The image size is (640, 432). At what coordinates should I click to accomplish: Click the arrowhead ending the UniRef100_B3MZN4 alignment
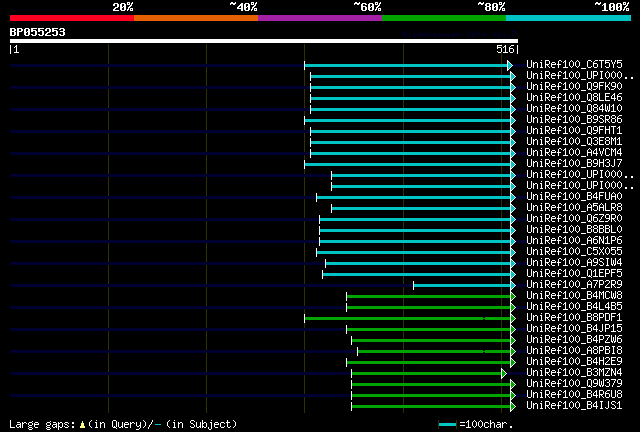pyautogui.click(x=504, y=373)
